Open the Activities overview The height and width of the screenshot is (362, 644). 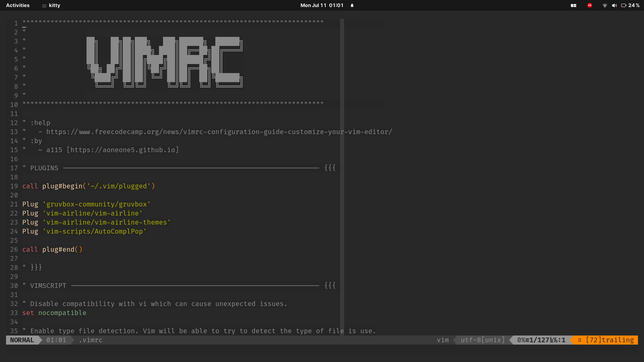(x=18, y=5)
